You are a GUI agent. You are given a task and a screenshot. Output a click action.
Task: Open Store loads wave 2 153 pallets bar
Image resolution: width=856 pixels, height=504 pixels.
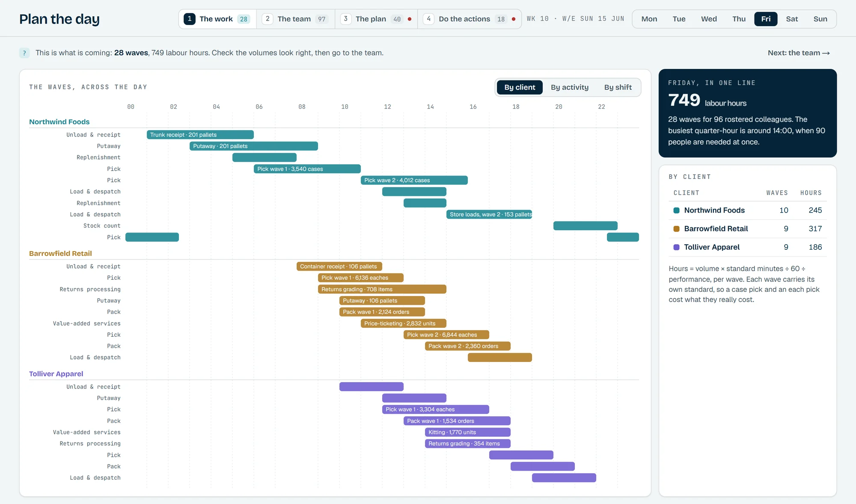[x=489, y=214]
